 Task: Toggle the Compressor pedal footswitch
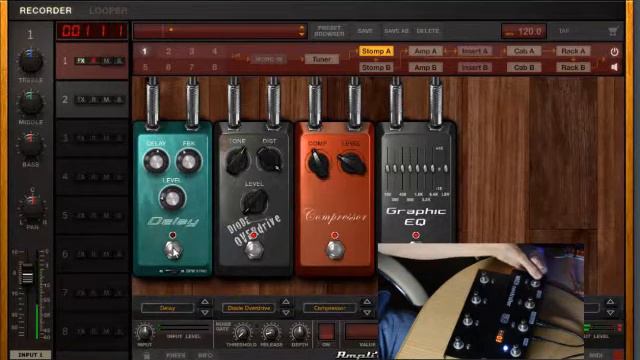pyautogui.click(x=335, y=250)
